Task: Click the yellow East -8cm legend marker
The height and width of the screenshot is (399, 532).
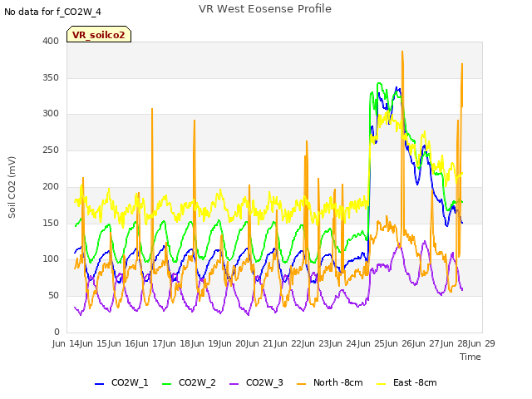Action: [382, 384]
